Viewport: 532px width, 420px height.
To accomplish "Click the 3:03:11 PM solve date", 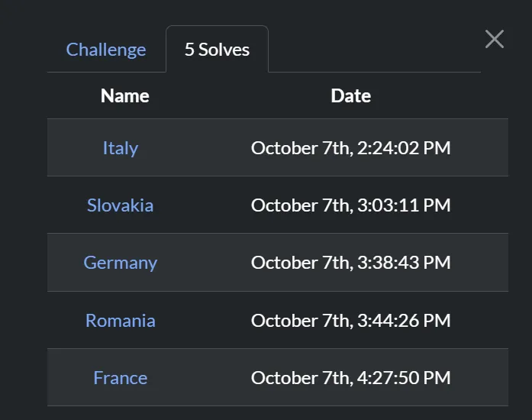I will coord(351,205).
